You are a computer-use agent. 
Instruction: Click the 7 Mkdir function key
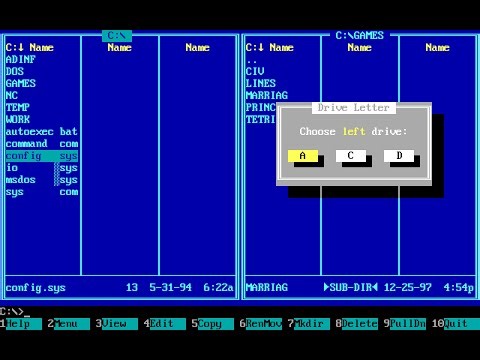pos(309,324)
